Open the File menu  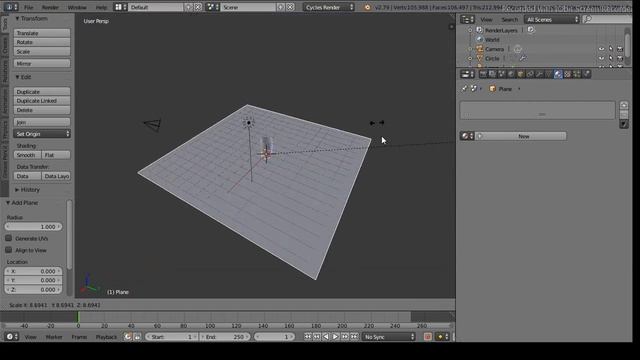coord(29,7)
